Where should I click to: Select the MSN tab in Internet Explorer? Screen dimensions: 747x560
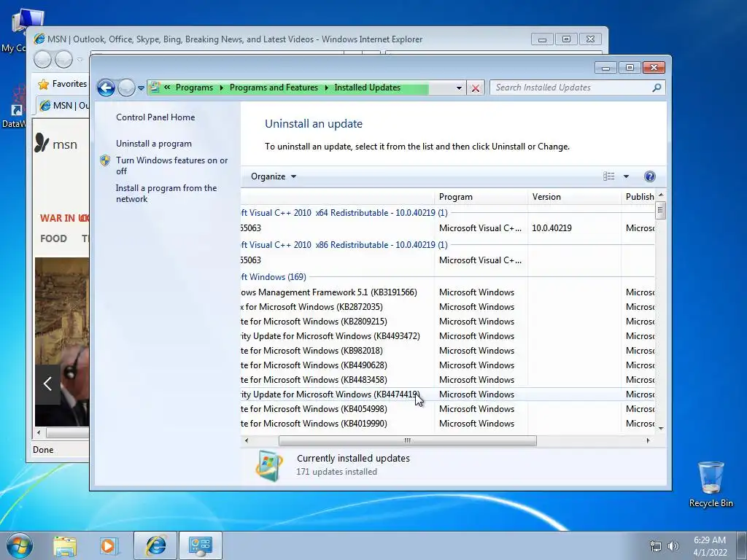[x=63, y=105]
